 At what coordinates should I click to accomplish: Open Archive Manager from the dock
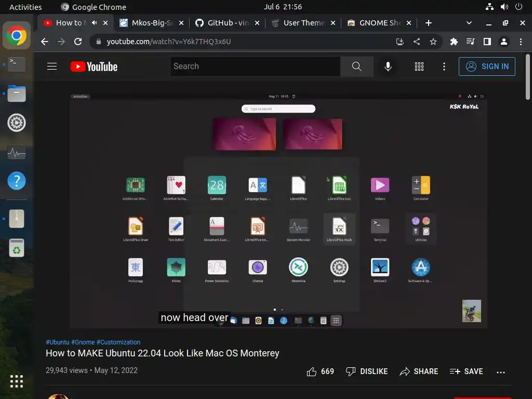[17, 219]
